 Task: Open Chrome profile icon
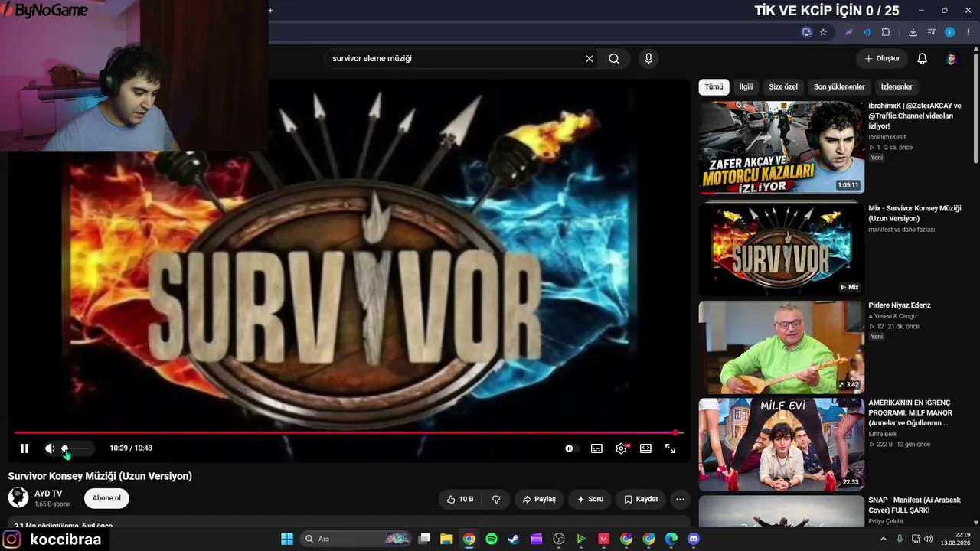(x=949, y=32)
